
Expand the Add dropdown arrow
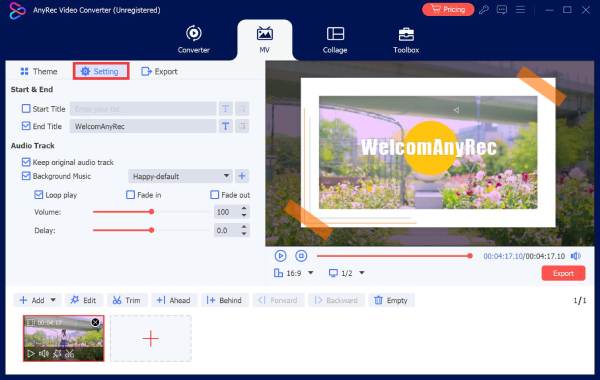click(x=53, y=300)
